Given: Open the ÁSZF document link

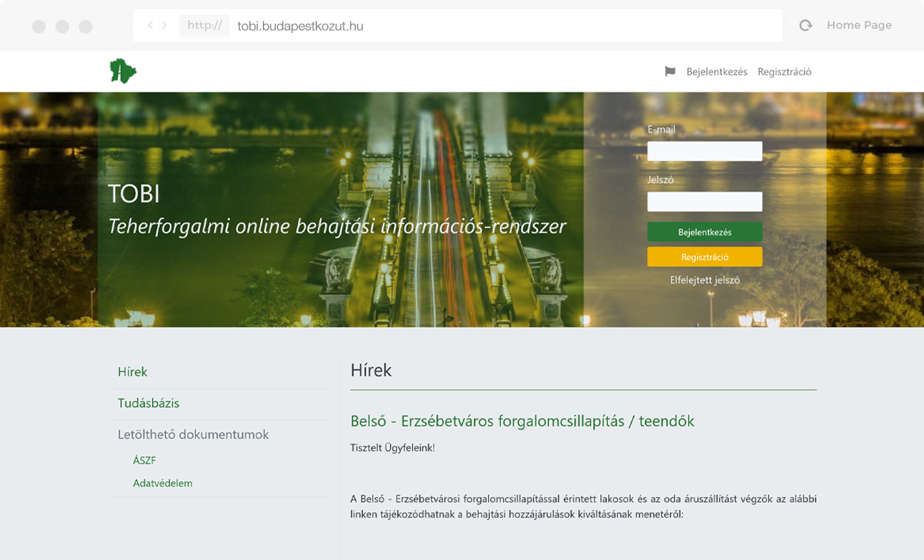Looking at the screenshot, I should tap(144, 460).
